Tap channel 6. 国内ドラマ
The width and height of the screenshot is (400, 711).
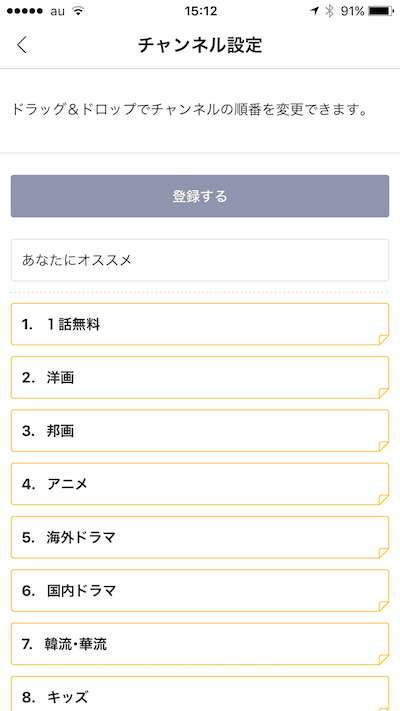[x=200, y=591]
